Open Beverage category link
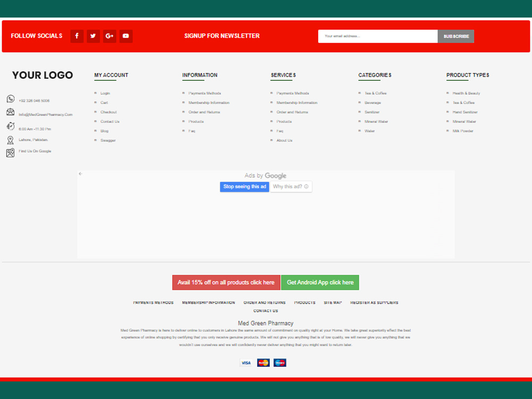 373,103
